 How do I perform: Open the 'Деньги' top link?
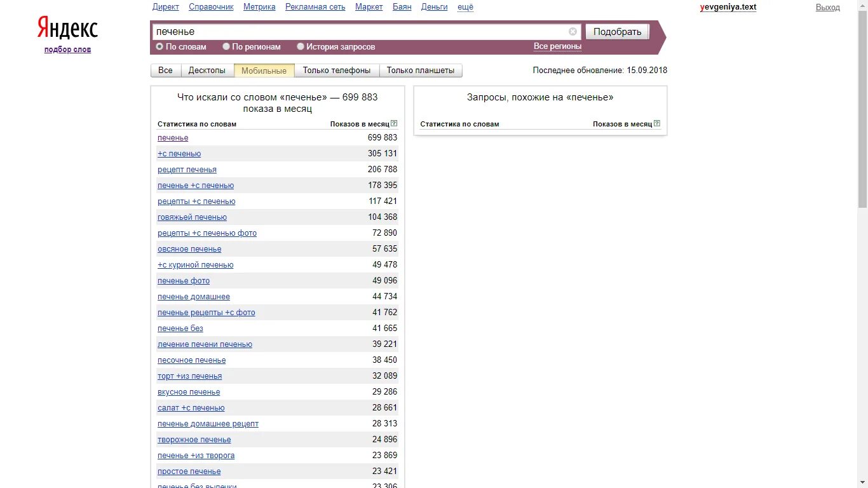click(x=435, y=7)
